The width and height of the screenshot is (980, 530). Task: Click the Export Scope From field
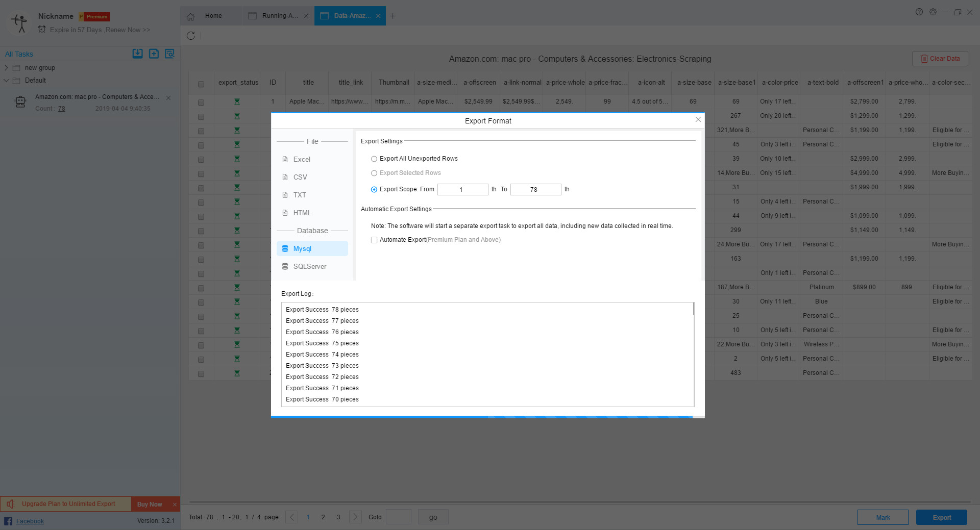coord(462,189)
